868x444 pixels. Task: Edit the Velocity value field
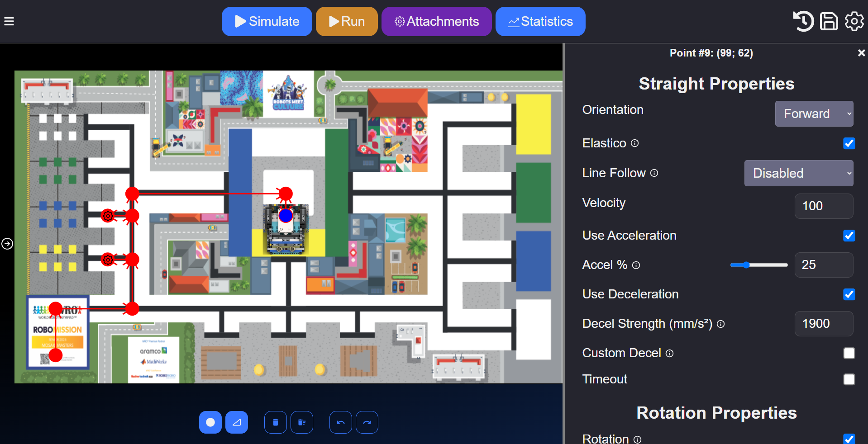pos(824,206)
